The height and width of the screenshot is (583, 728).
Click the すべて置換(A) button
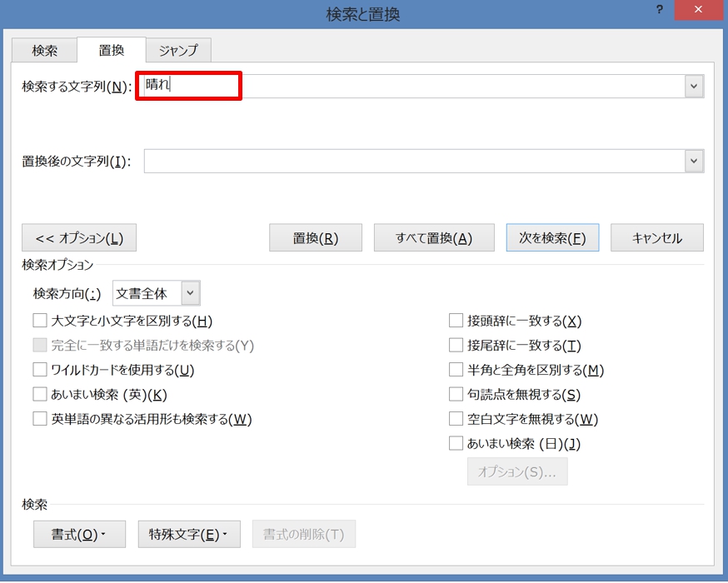(x=434, y=237)
